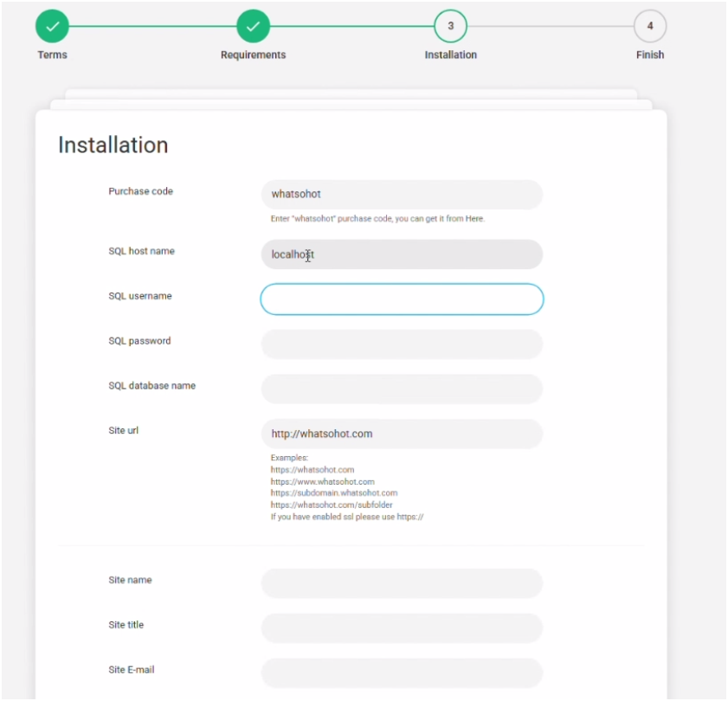728x701 pixels.
Task: Focus the SQL password input
Action: 402,344
